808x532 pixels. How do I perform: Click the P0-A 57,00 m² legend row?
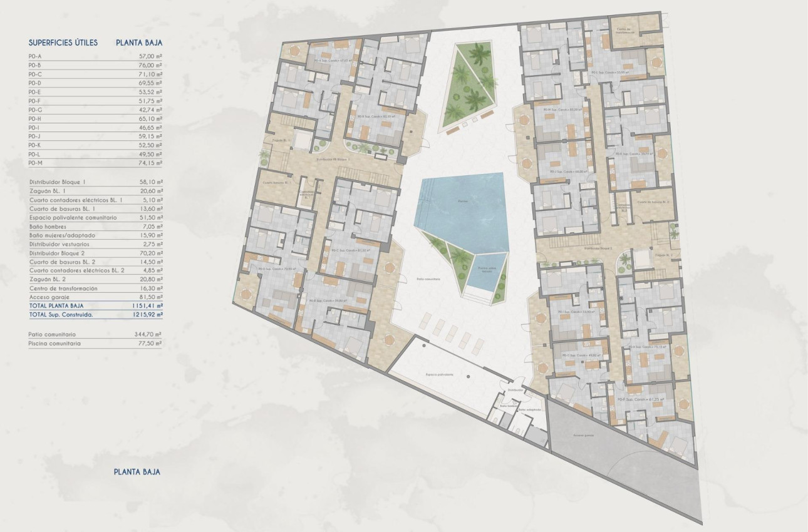point(94,54)
